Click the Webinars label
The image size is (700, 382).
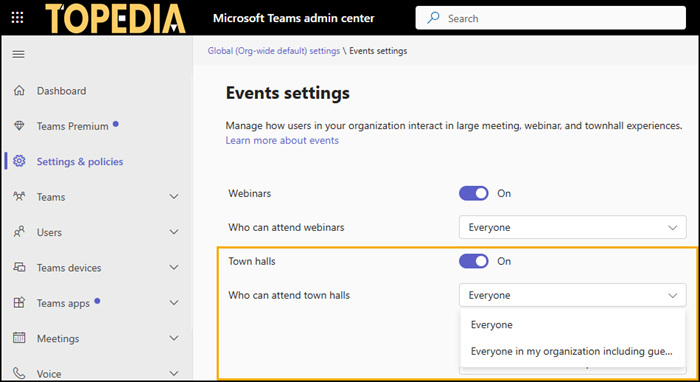(250, 193)
